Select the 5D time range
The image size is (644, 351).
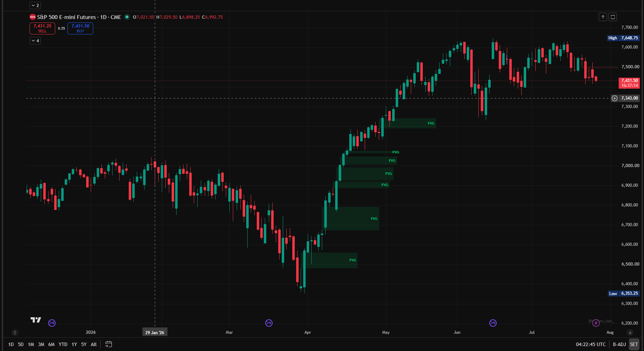point(21,344)
